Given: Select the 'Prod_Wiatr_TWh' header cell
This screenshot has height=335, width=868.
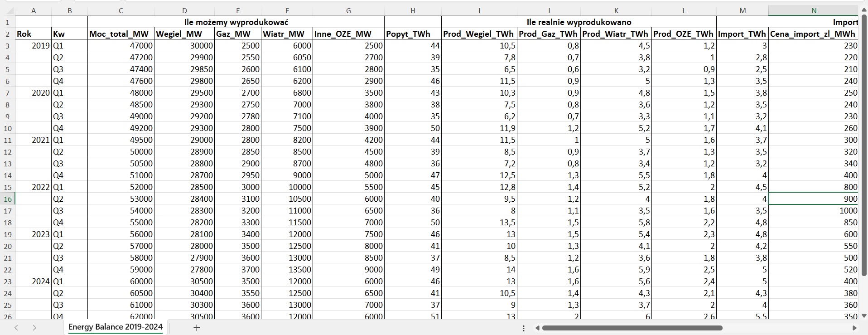Looking at the screenshot, I should pos(616,34).
